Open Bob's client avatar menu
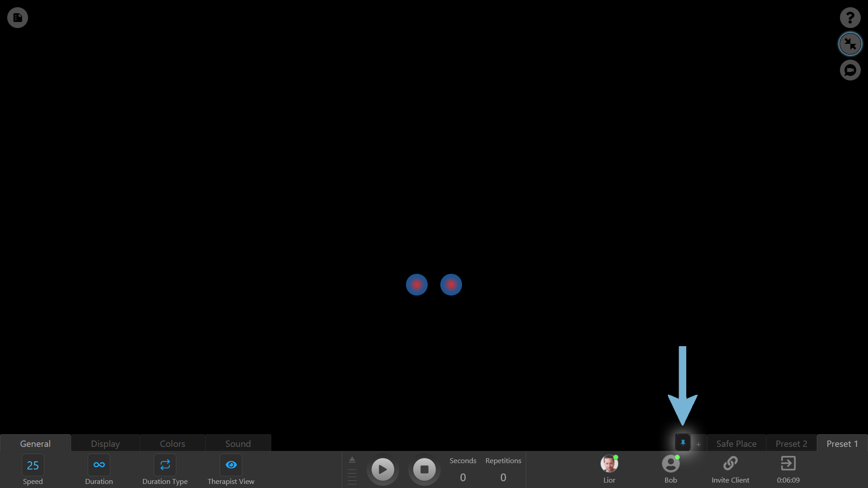 (x=670, y=464)
